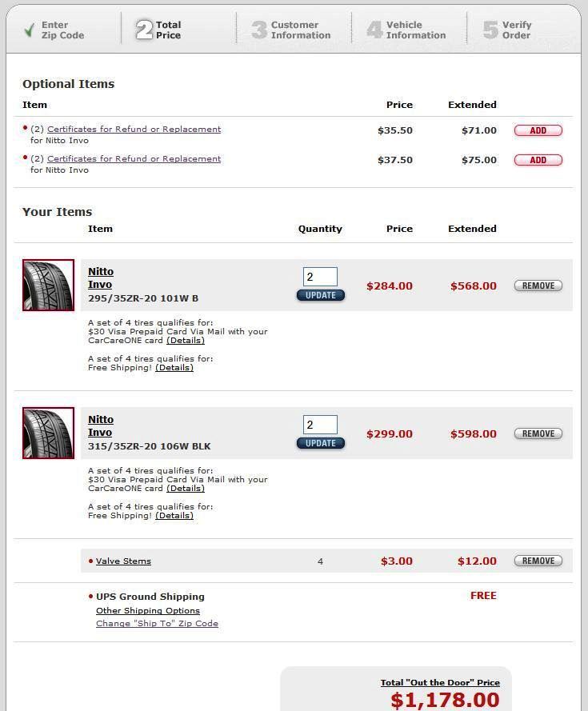Viewport: 588px width, 711px height.
Task: Remove the 295/35ZR-20 Nitto Invo tire
Action: coord(538,286)
